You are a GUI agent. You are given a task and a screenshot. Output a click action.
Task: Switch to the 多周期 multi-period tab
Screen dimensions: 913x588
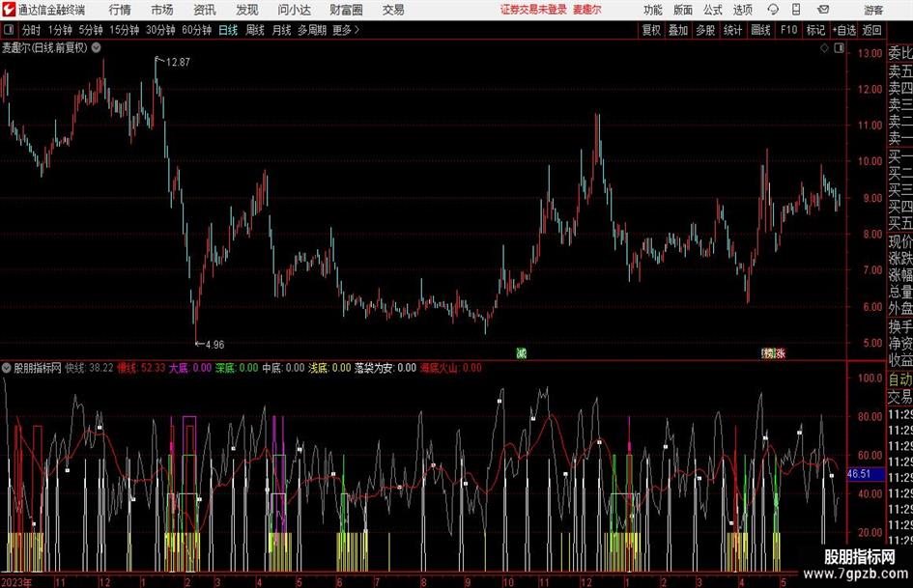312,30
